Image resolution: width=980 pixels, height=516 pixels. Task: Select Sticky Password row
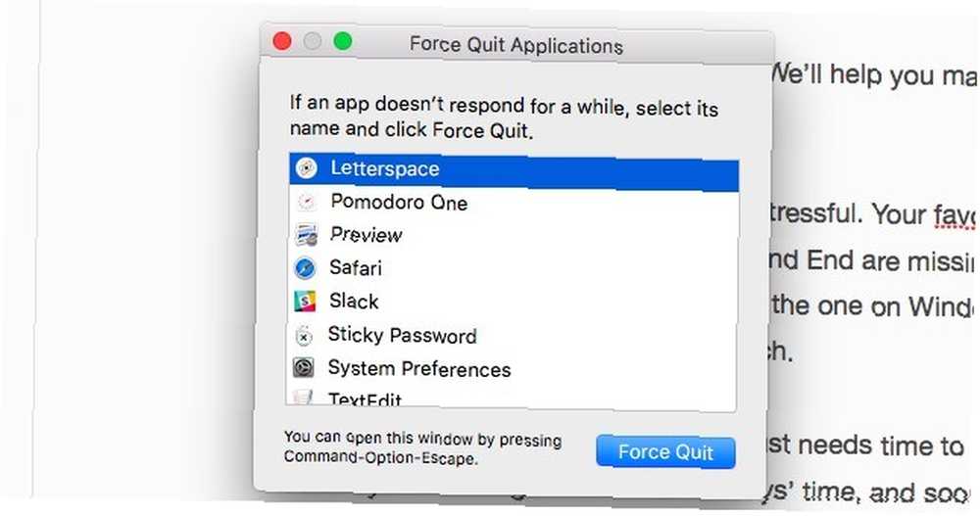pos(512,336)
